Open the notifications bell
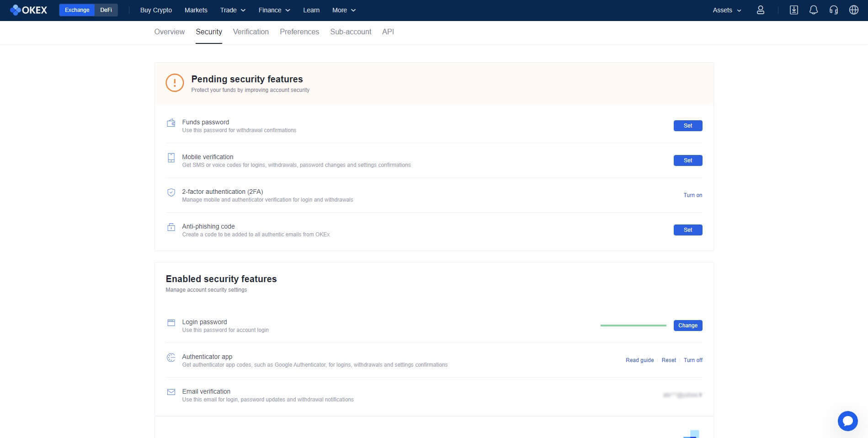The height and width of the screenshot is (438, 868). [813, 10]
